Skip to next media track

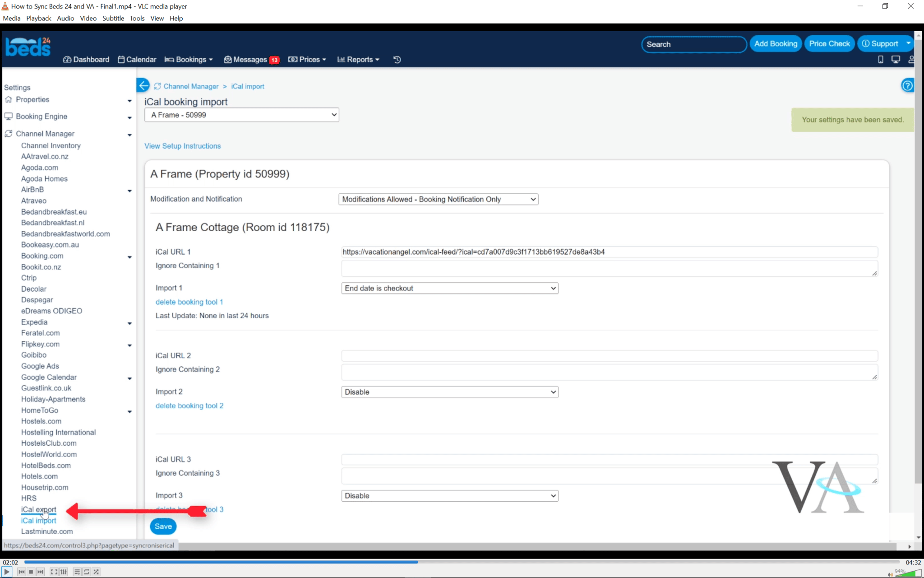point(41,572)
